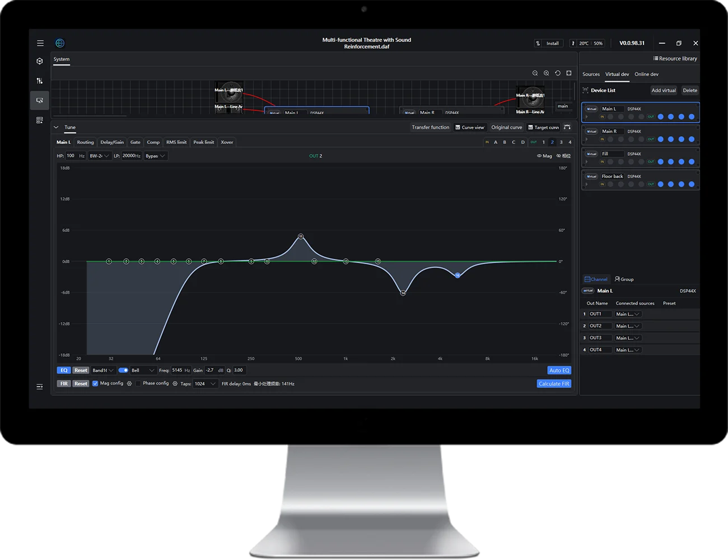
Task: Collapse the Tune panel chevron
Action: tap(56, 127)
